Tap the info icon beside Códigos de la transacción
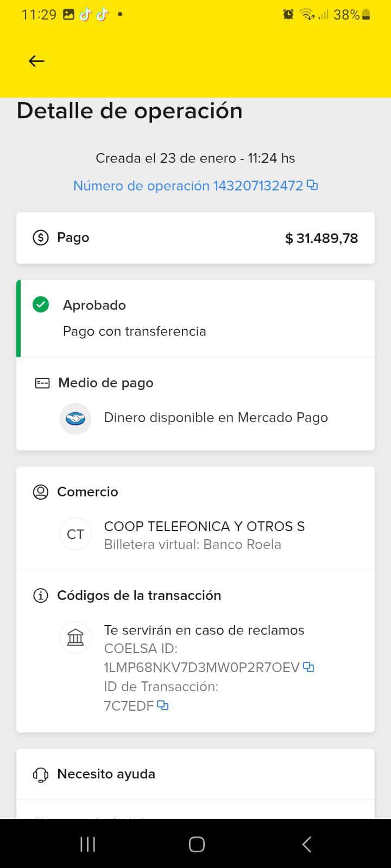 coord(41,596)
